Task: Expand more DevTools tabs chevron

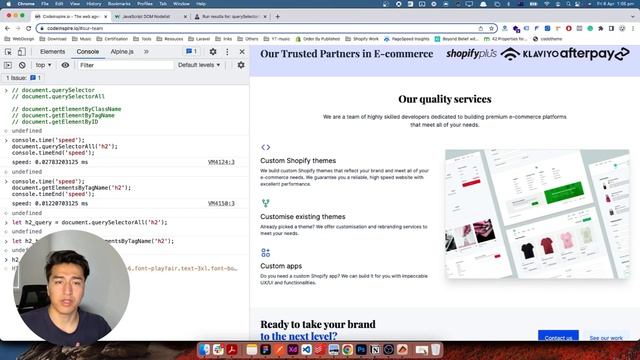Action: pyautogui.click(x=146, y=52)
